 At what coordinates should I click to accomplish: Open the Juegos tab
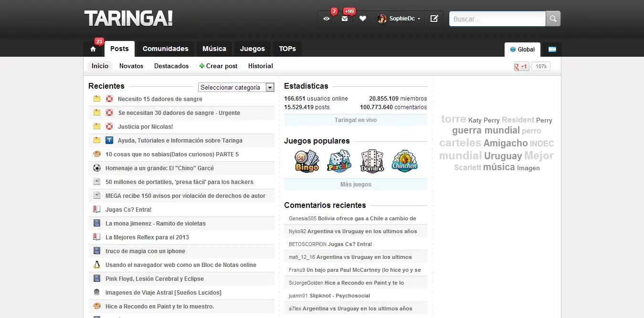click(253, 49)
